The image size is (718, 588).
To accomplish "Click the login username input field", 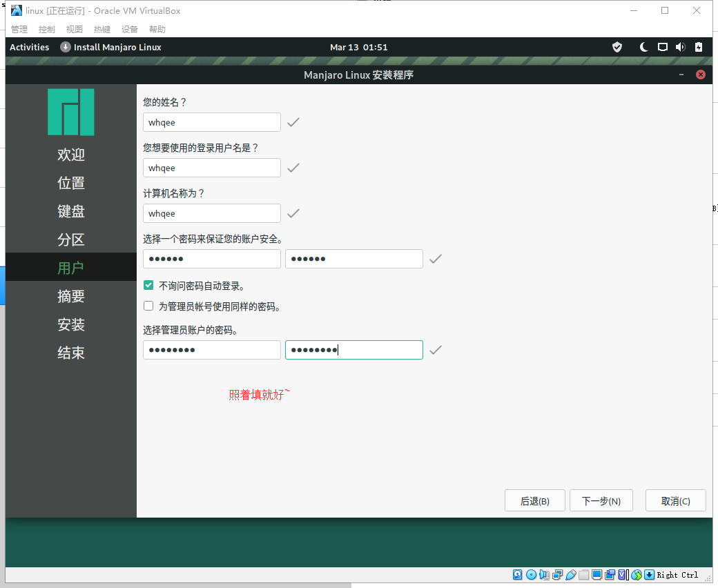I will pyautogui.click(x=211, y=168).
